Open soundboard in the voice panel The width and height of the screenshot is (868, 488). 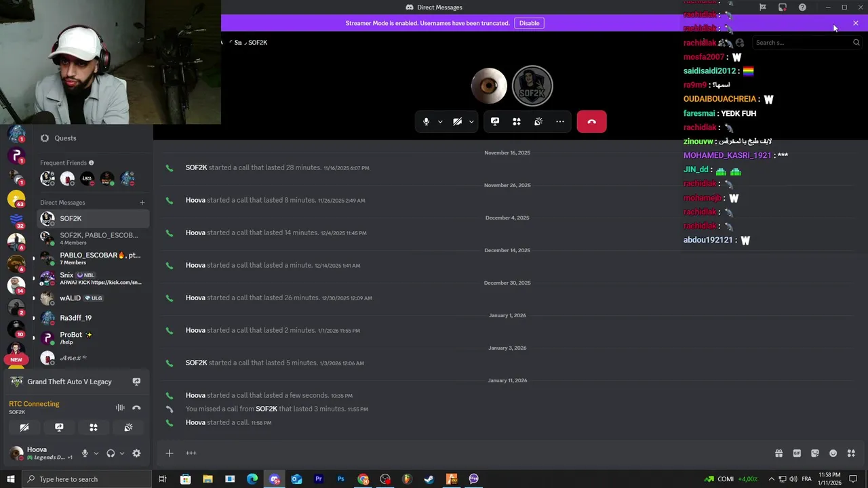[128, 427]
